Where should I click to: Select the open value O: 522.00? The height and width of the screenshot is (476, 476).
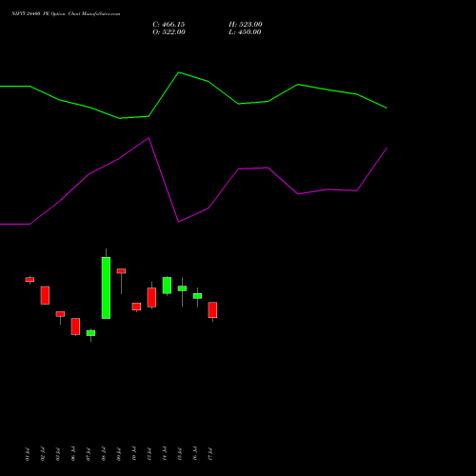click(169, 32)
